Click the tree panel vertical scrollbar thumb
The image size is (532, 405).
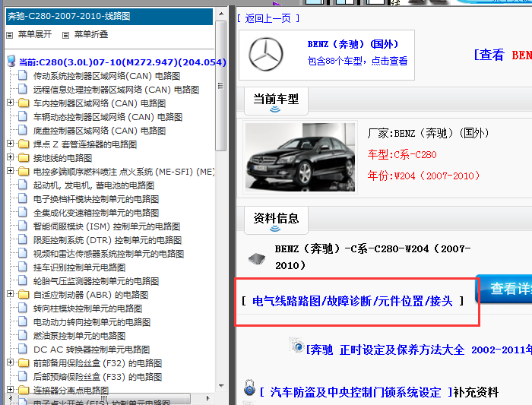tap(221, 86)
